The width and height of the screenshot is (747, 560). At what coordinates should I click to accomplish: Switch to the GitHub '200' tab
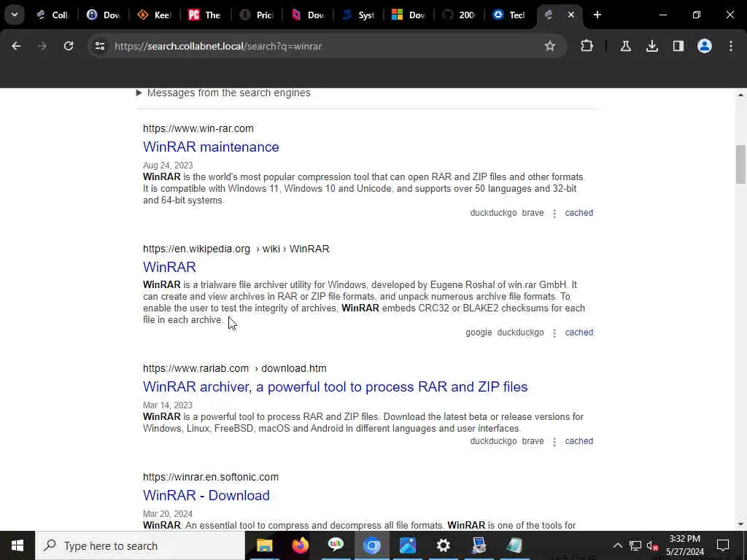click(x=459, y=15)
